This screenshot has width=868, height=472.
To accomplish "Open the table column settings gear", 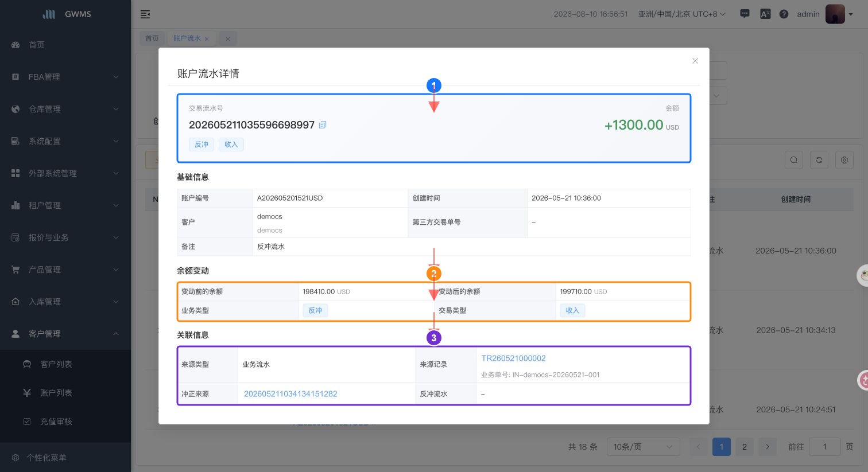I will pyautogui.click(x=844, y=160).
